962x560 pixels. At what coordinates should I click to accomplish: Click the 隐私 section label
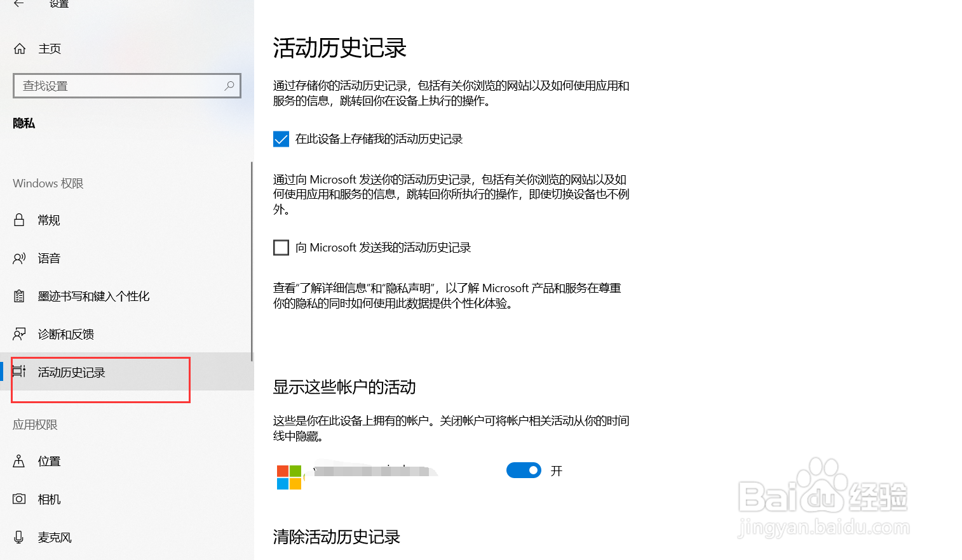pos(24,123)
